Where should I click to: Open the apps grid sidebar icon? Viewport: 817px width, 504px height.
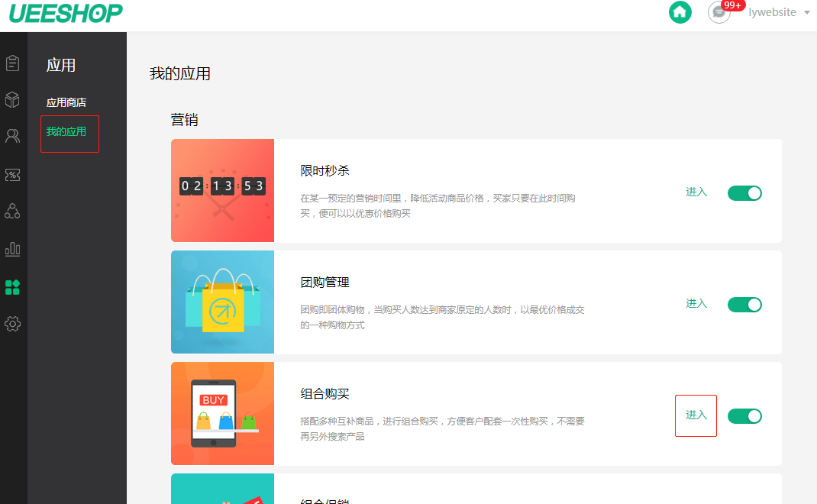point(12,287)
